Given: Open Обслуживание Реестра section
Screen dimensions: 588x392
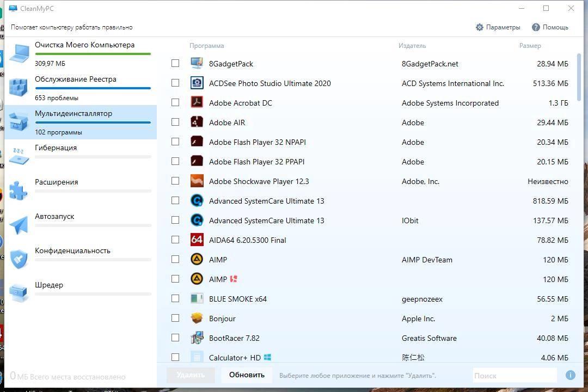Looking at the screenshot, I should [81, 88].
